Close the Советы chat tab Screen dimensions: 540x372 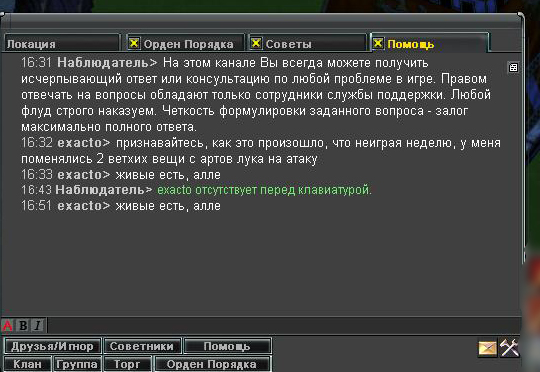[x=256, y=43]
